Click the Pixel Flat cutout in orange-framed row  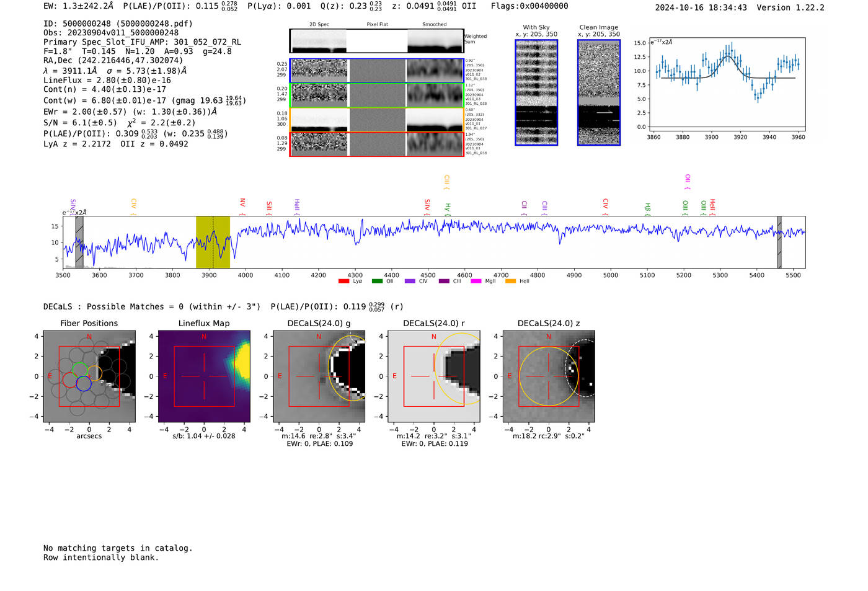pos(377,120)
